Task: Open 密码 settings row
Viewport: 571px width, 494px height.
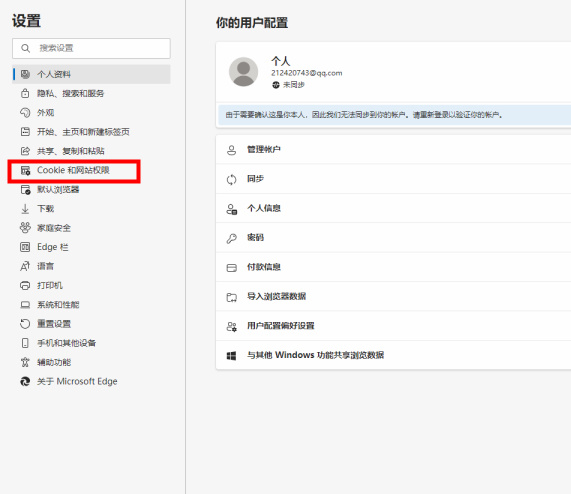Action: coord(393,238)
